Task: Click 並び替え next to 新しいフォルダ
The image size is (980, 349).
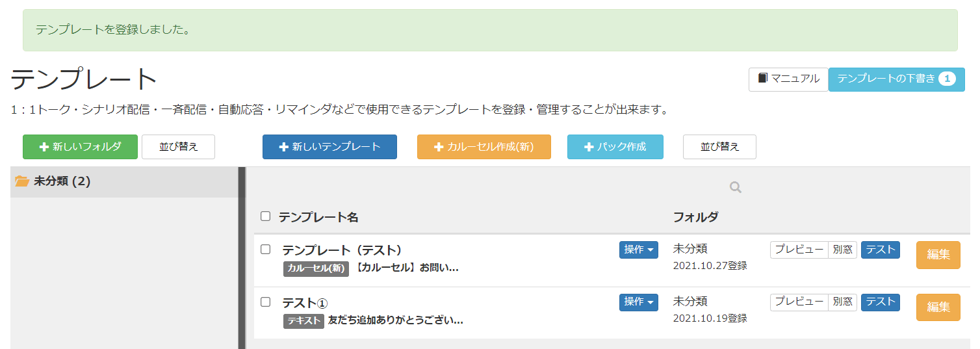Action: pos(179,147)
